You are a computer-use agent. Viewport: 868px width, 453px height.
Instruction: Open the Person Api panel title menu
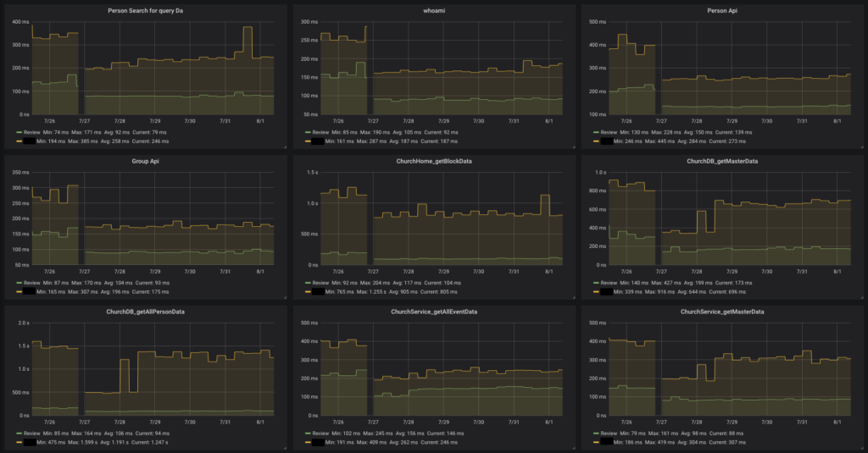(722, 10)
